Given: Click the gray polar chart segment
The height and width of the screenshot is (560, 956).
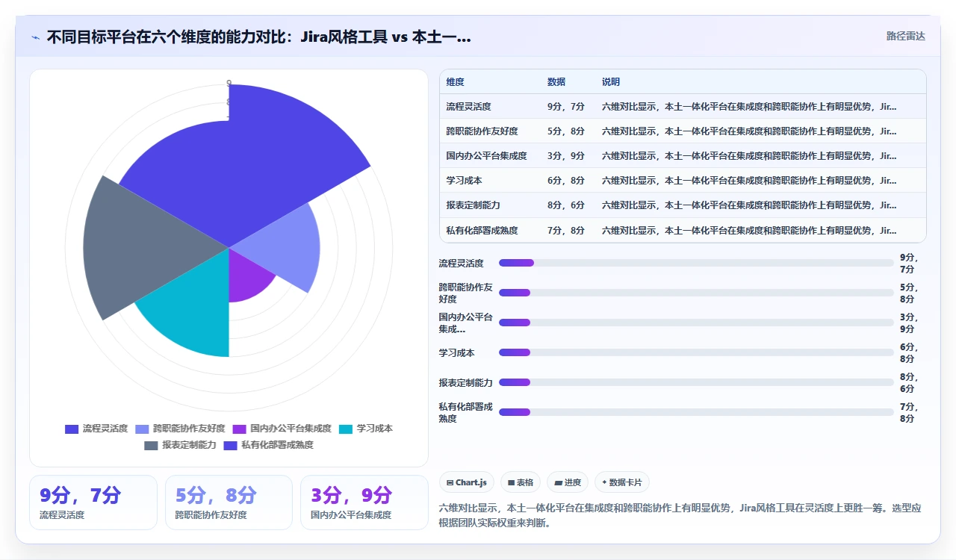Looking at the screenshot, I should pos(149,246).
